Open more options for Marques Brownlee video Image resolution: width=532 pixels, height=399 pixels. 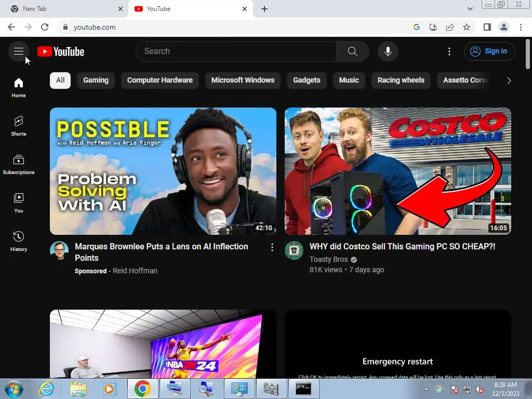click(x=272, y=248)
